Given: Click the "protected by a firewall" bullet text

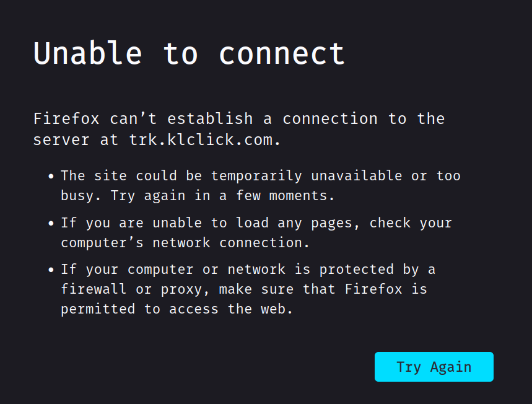Looking at the screenshot, I should point(248,270).
